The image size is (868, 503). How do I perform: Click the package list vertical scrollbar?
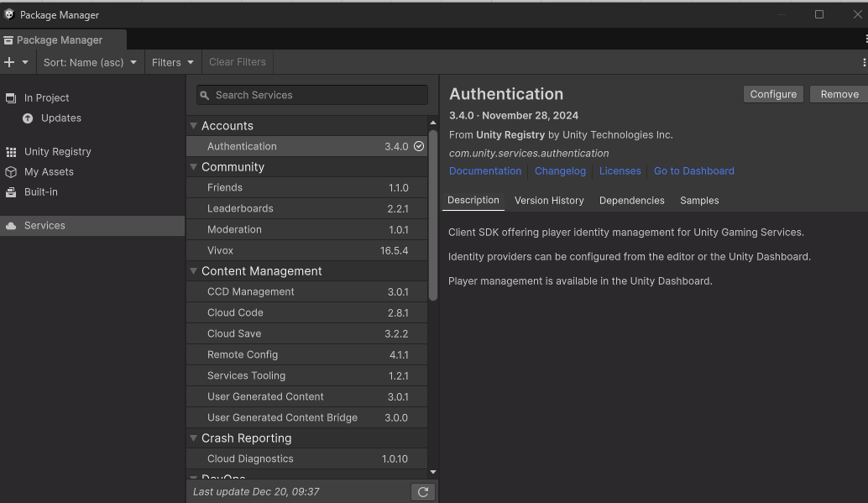(433, 215)
